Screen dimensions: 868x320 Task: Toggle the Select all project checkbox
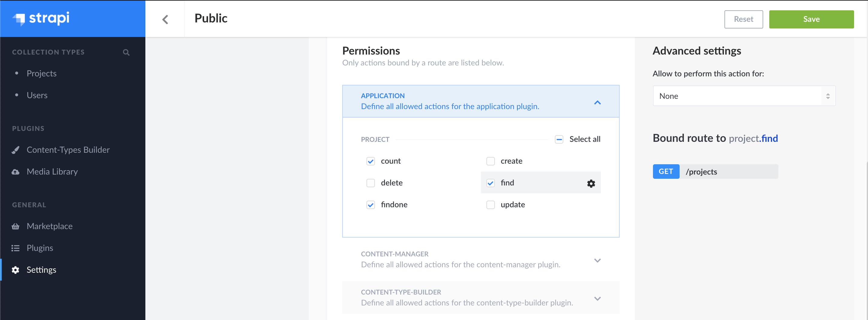click(x=559, y=139)
